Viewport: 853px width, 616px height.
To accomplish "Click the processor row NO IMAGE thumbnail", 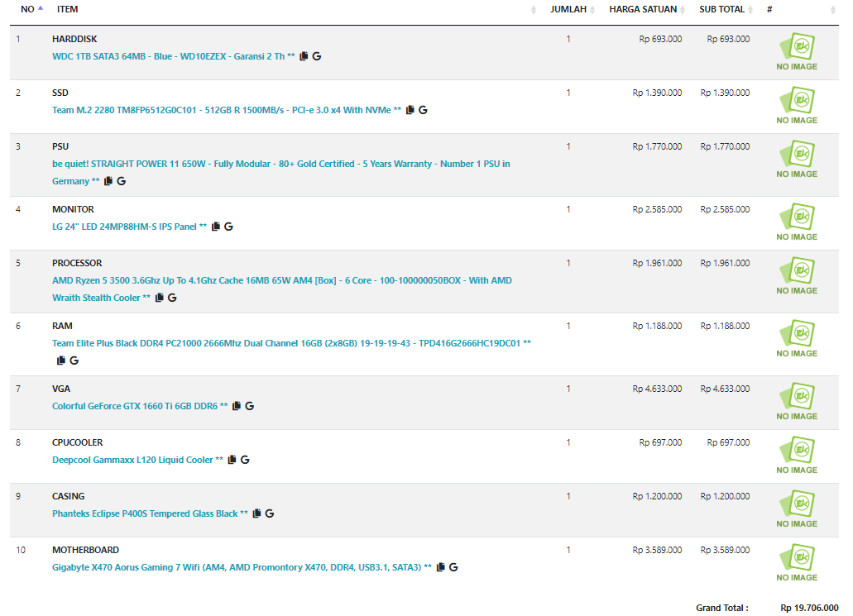I will click(797, 276).
